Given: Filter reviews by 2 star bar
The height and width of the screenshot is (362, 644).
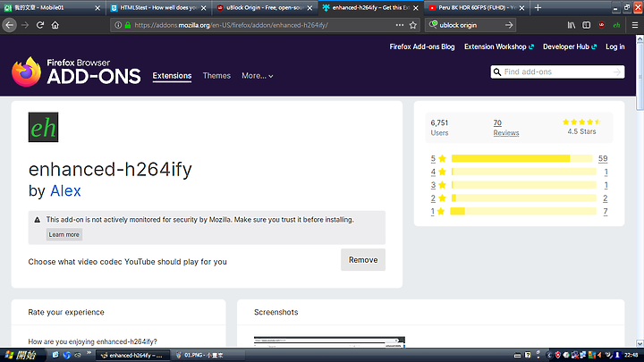Looking at the screenshot, I should [x=523, y=198].
